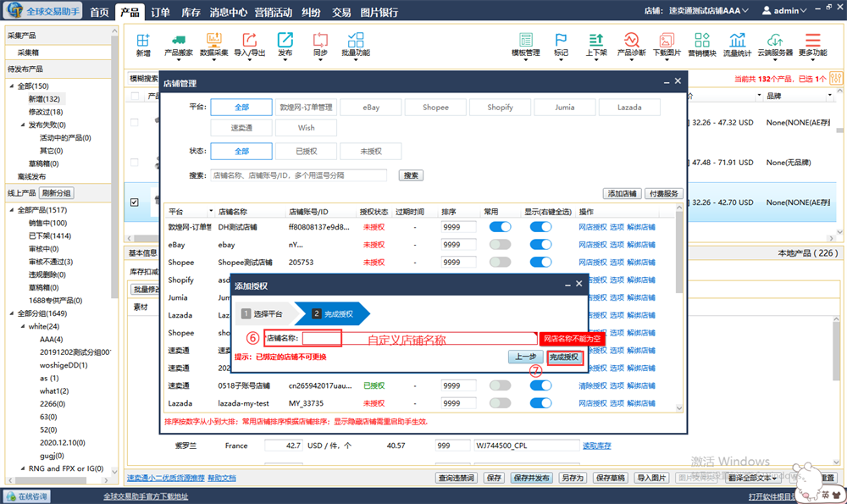Toggle 常用 switch for DH测试店铺 row
This screenshot has width=847, height=504.
(500, 227)
